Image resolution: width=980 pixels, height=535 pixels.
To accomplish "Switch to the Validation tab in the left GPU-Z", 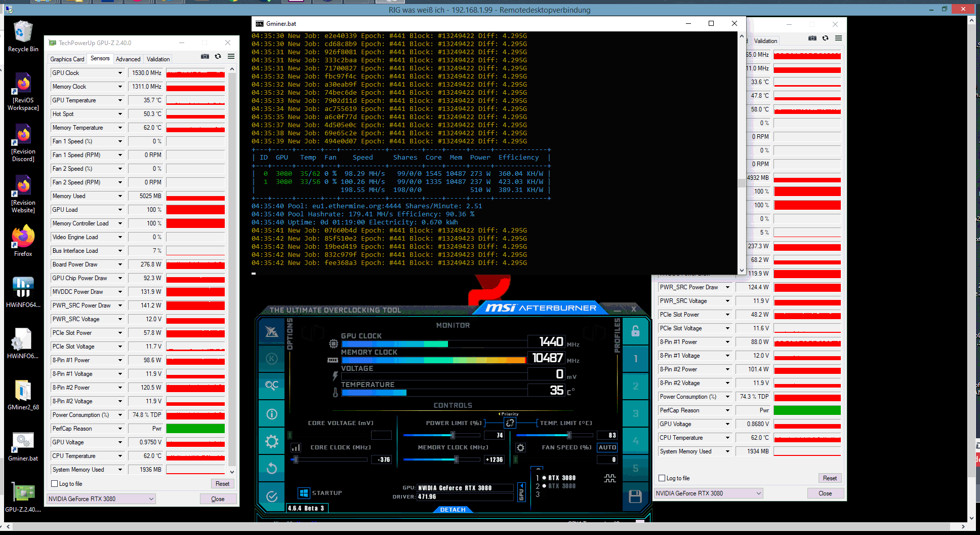I will point(158,59).
